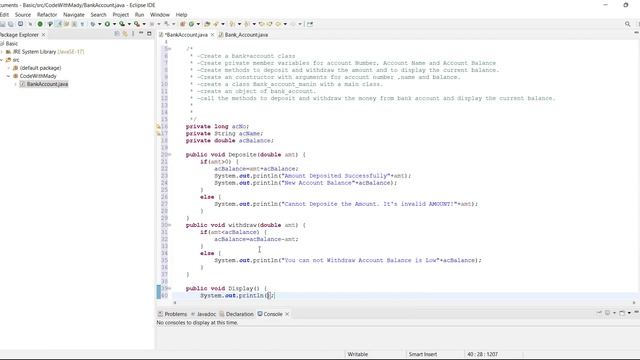This screenshot has width=640, height=360.
Task: Close the BankAccount.java editor tab
Action: point(212,35)
